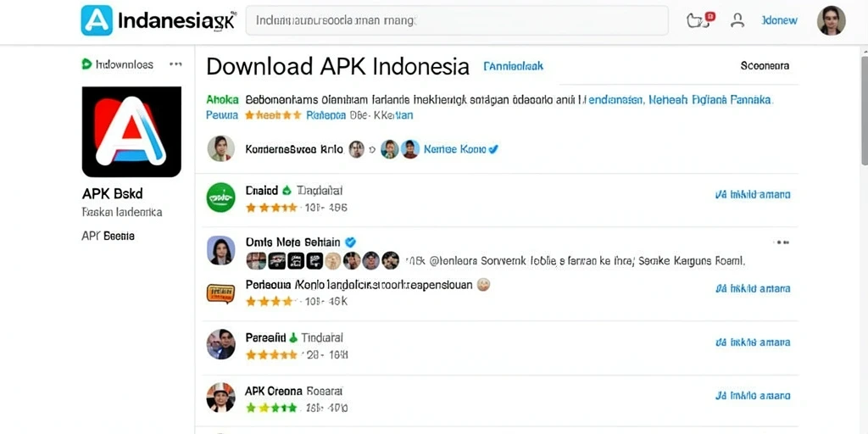
Task: Click the green star rating under APK Oreona
Action: click(x=271, y=408)
